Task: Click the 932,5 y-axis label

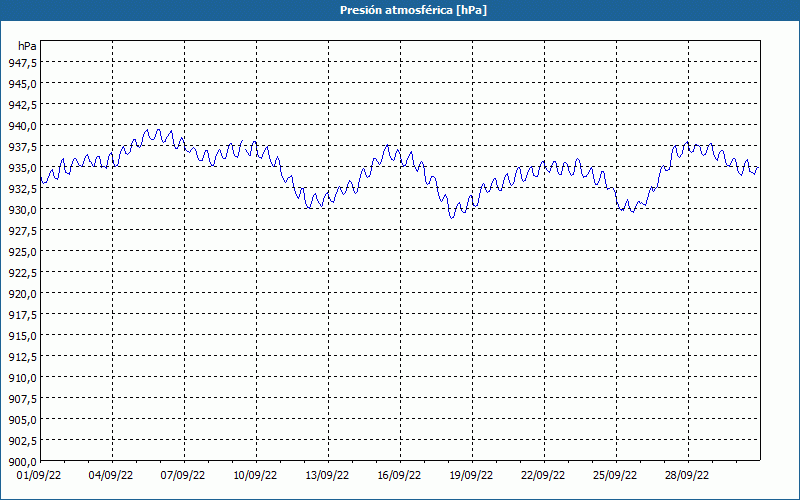Action: pos(22,189)
